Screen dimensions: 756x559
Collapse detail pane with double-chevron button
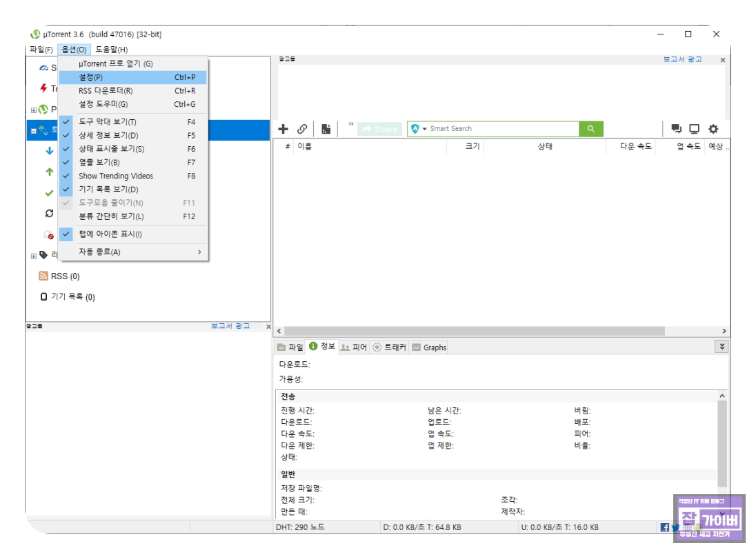click(x=722, y=347)
